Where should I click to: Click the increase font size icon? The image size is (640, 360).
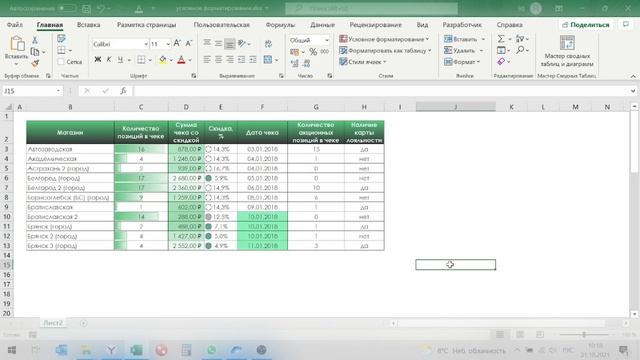[177, 43]
